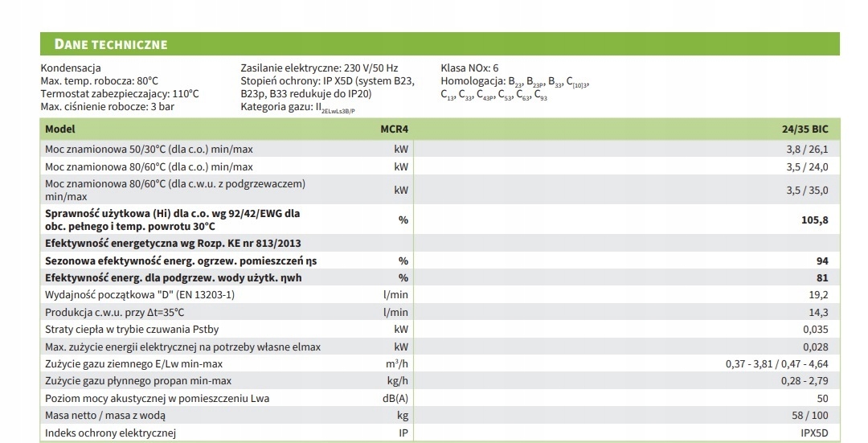Click the gas consumption value '0,37 - 3,81 / 0,47 - 4,64'
The height and width of the screenshot is (443, 868).
point(776,364)
